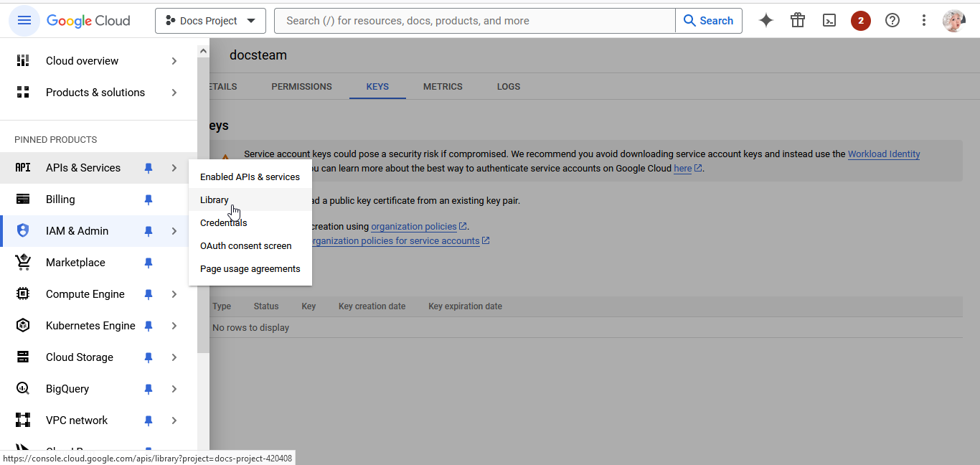
Task: Click the Cloud Storage icon
Action: 23,357
